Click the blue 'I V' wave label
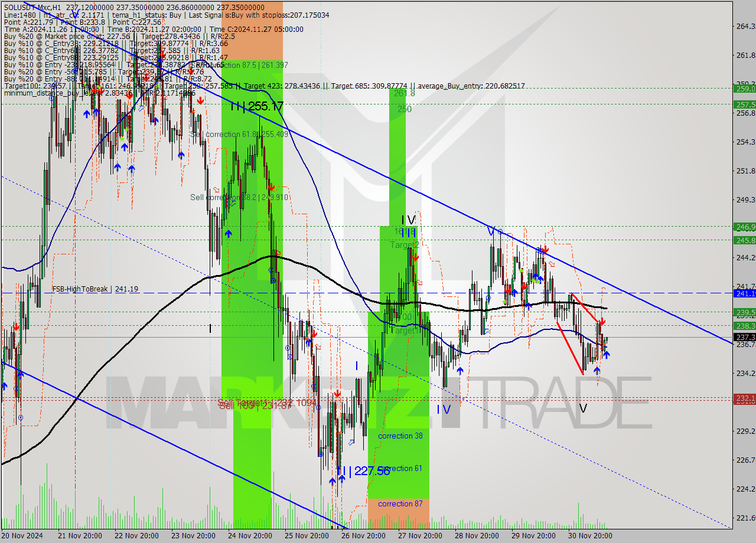This screenshot has height=543, width=756. click(x=444, y=409)
